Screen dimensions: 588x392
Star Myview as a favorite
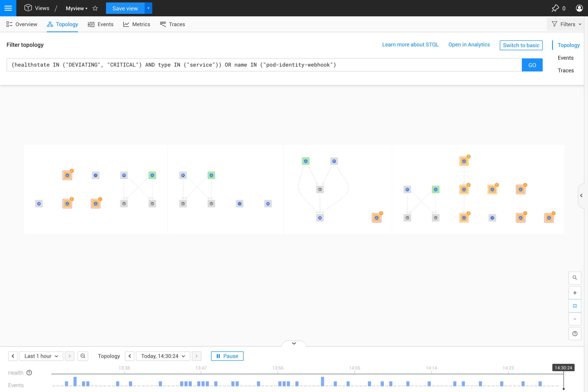pyautogui.click(x=95, y=8)
